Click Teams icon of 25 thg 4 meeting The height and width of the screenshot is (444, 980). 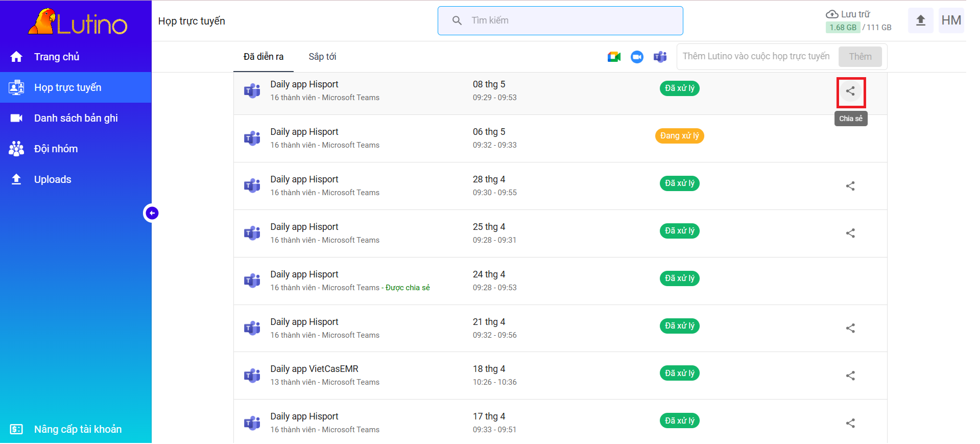pyautogui.click(x=252, y=233)
